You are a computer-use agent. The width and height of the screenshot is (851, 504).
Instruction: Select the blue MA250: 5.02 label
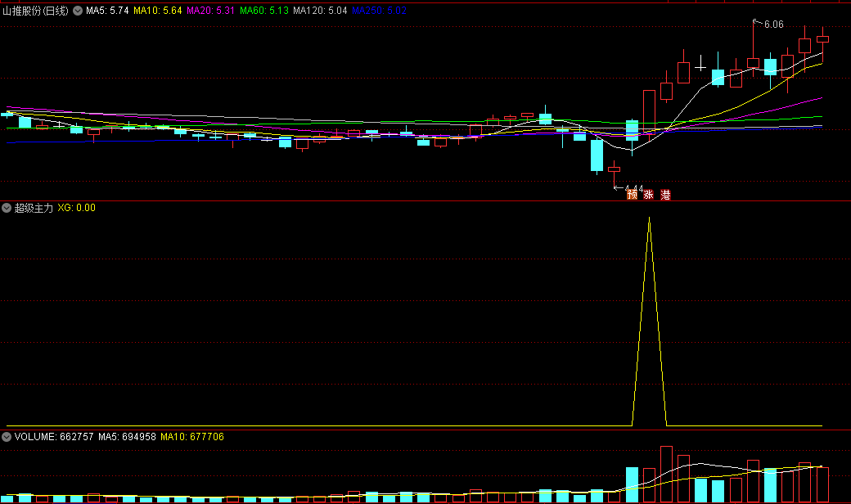pos(379,11)
